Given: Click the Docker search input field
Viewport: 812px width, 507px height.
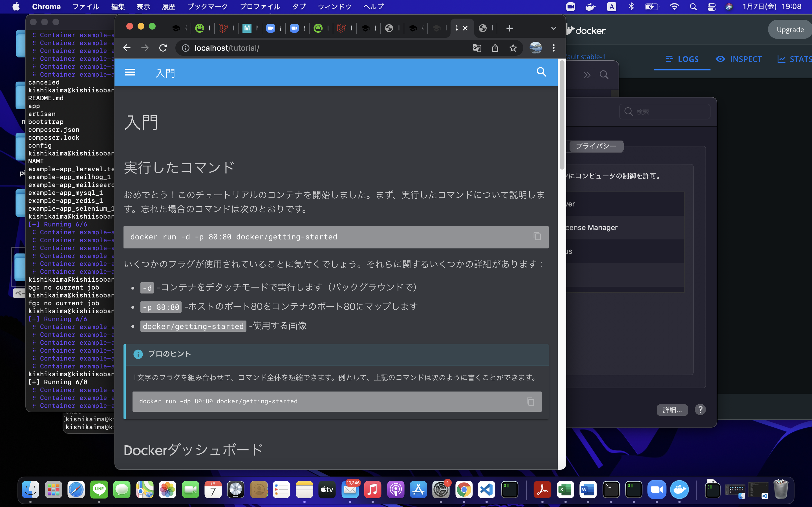Looking at the screenshot, I should point(667,111).
